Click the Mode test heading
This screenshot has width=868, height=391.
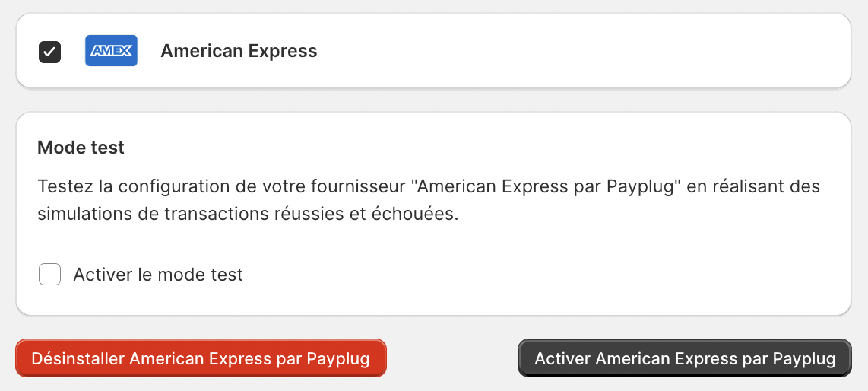(x=81, y=148)
